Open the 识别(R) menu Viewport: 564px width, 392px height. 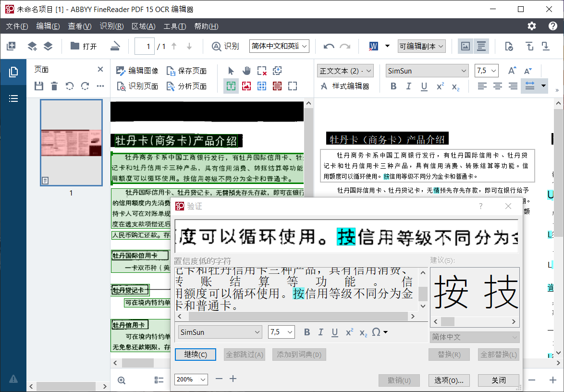pos(111,26)
